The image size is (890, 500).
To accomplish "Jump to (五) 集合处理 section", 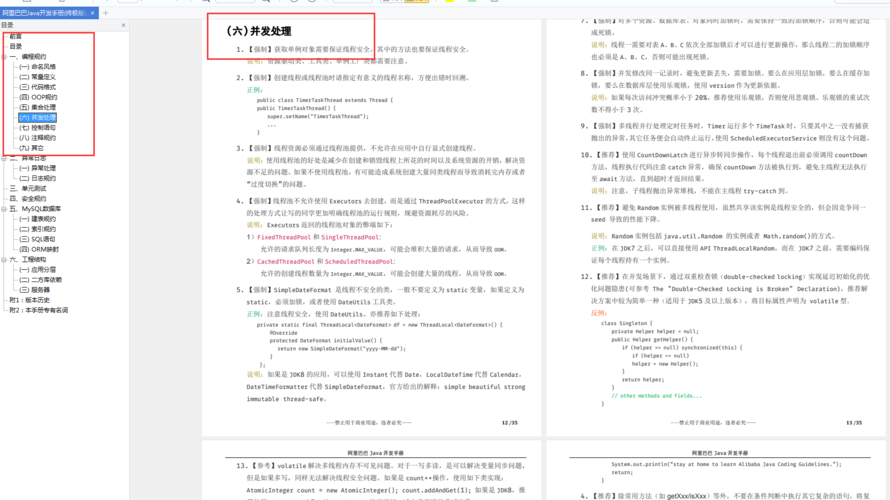I will (x=37, y=107).
